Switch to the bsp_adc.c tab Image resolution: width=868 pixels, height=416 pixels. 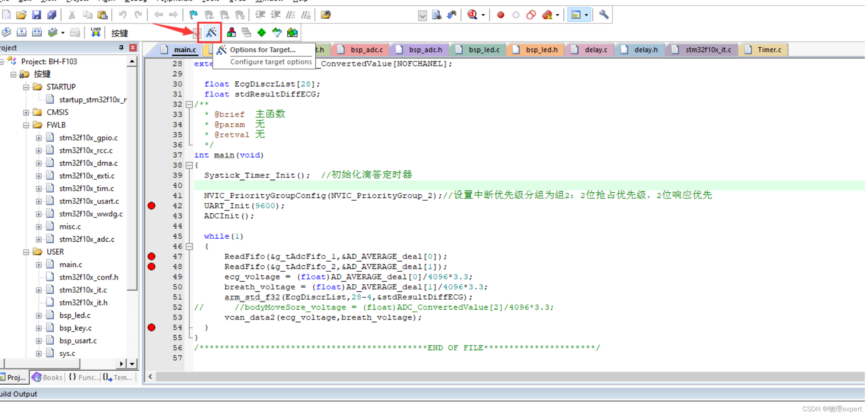pyautogui.click(x=361, y=50)
